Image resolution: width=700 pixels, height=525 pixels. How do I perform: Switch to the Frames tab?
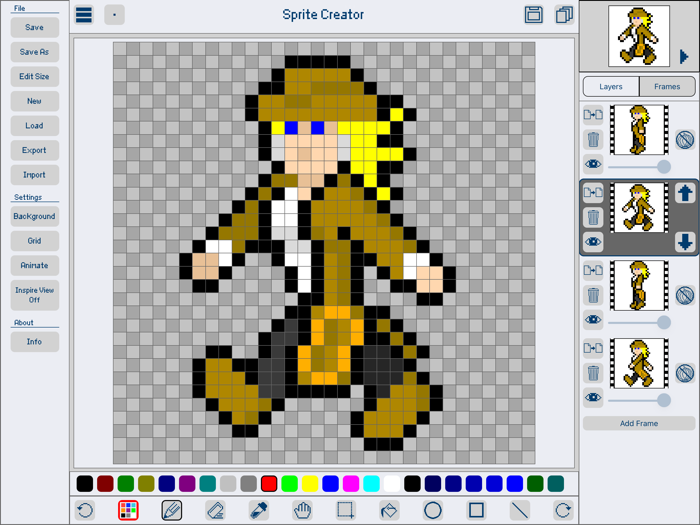pos(667,87)
